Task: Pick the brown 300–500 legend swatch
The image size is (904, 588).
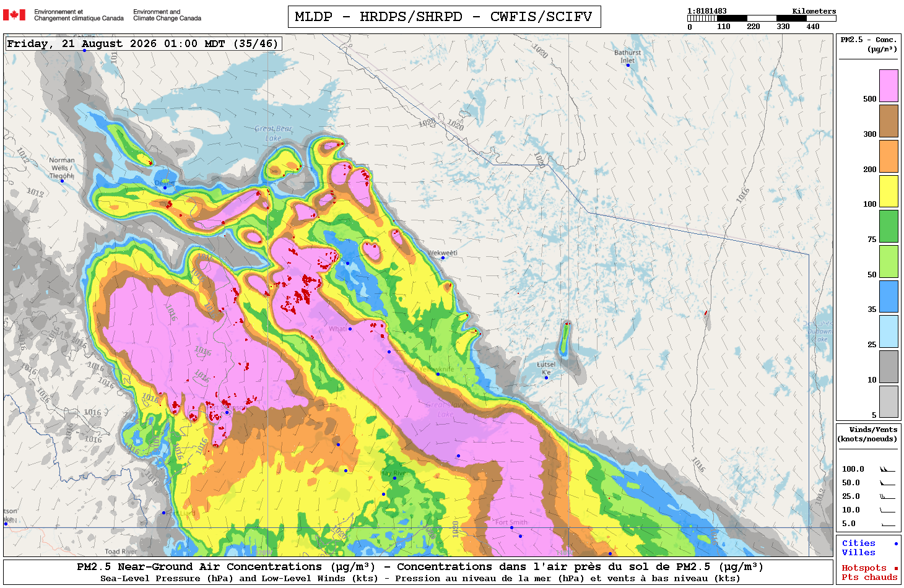Action: tap(889, 121)
